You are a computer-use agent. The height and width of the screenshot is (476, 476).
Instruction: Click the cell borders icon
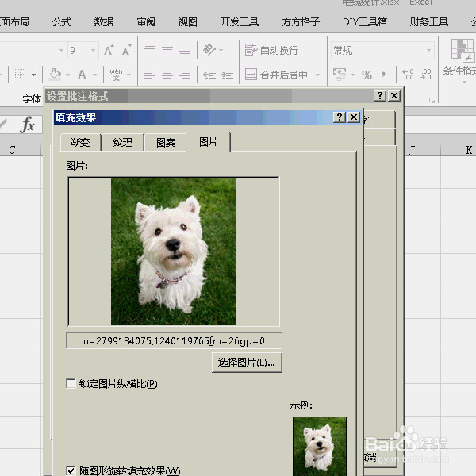(x=21, y=75)
